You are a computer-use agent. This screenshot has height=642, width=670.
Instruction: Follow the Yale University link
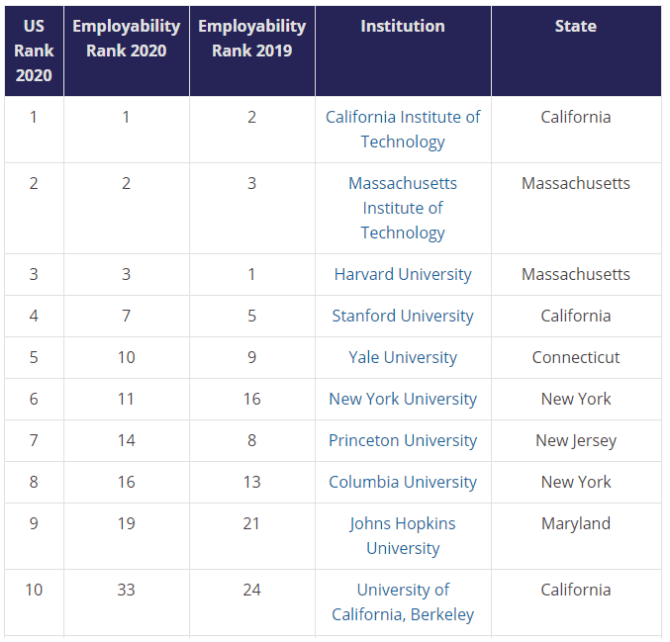pyautogui.click(x=402, y=357)
